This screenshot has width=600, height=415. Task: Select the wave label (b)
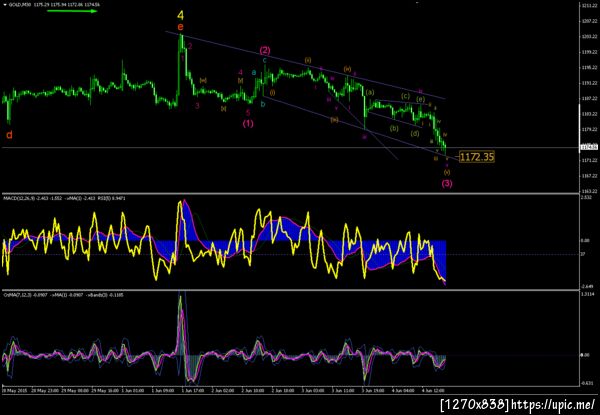(395, 128)
